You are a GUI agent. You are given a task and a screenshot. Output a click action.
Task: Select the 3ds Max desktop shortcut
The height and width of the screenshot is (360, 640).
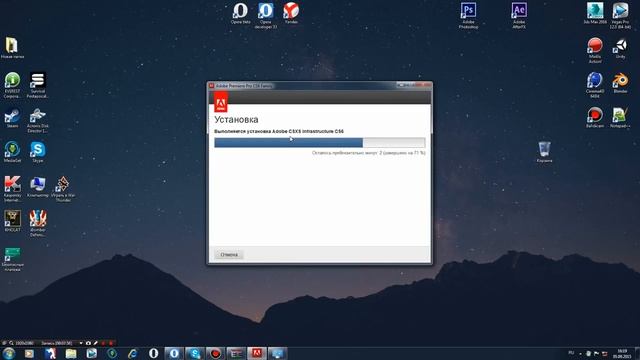coord(595,13)
